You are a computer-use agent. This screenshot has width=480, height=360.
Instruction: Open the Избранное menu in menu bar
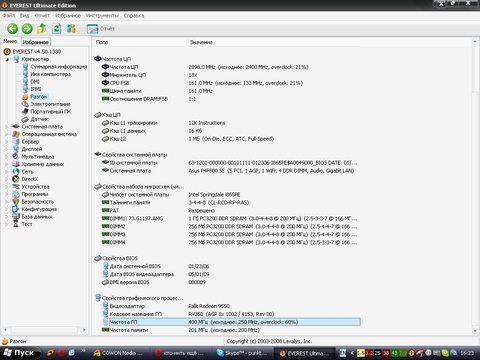tap(68, 16)
